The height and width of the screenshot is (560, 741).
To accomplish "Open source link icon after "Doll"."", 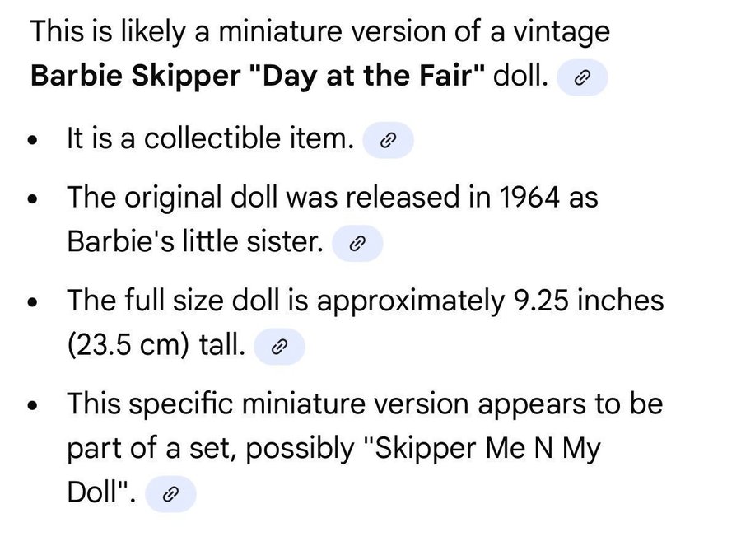I will pos(170,494).
